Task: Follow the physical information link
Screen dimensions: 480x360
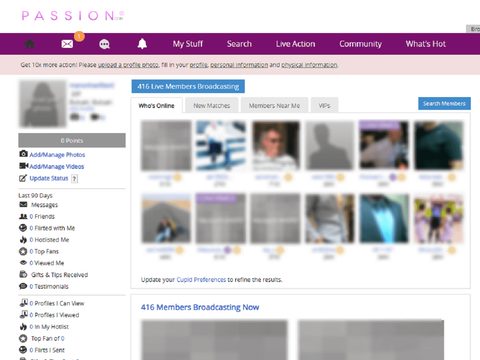Action: [x=309, y=65]
